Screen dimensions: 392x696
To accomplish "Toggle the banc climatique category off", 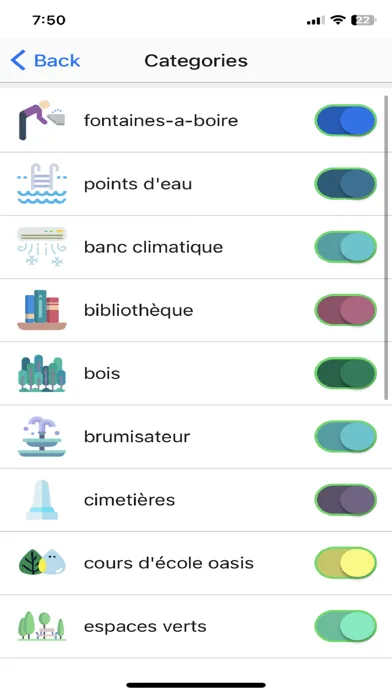I will pyautogui.click(x=345, y=247).
